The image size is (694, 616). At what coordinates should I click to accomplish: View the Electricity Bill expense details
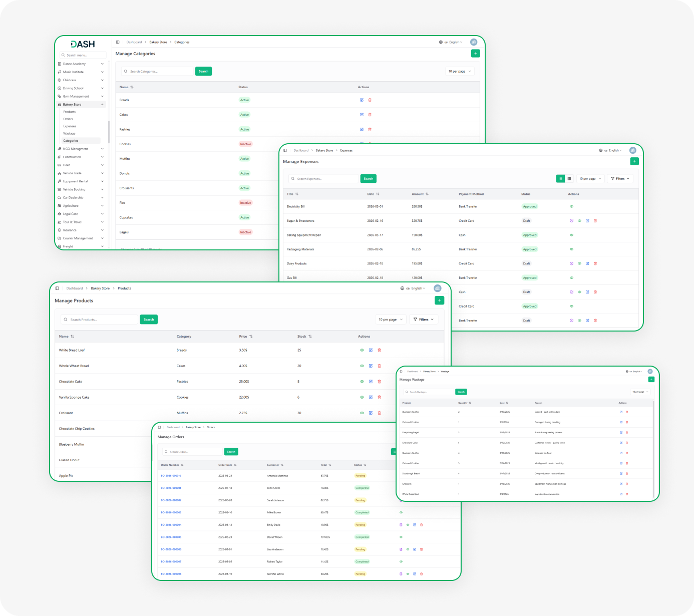coord(571,207)
